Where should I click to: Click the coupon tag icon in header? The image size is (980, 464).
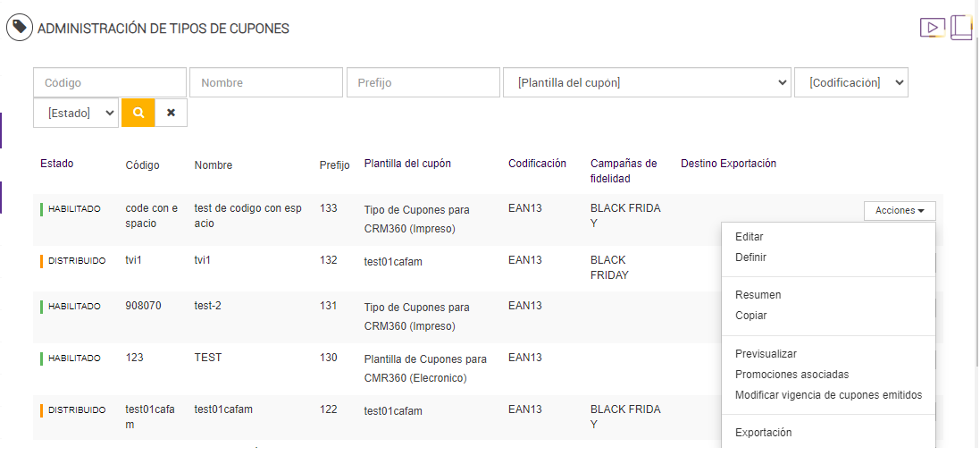click(x=19, y=28)
